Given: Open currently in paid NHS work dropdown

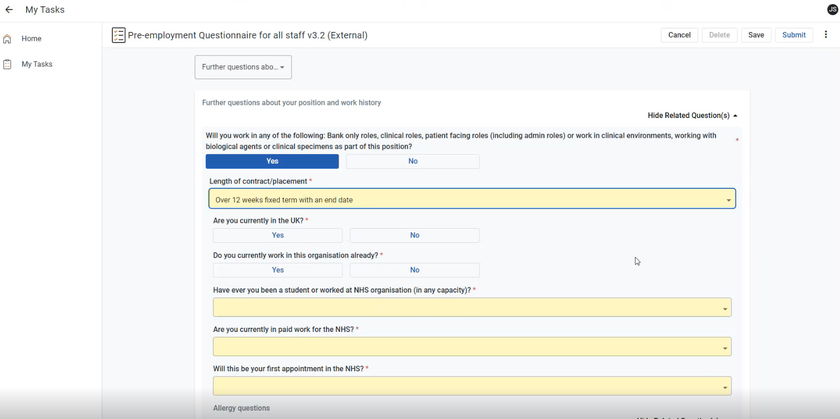Looking at the screenshot, I should click(472, 347).
